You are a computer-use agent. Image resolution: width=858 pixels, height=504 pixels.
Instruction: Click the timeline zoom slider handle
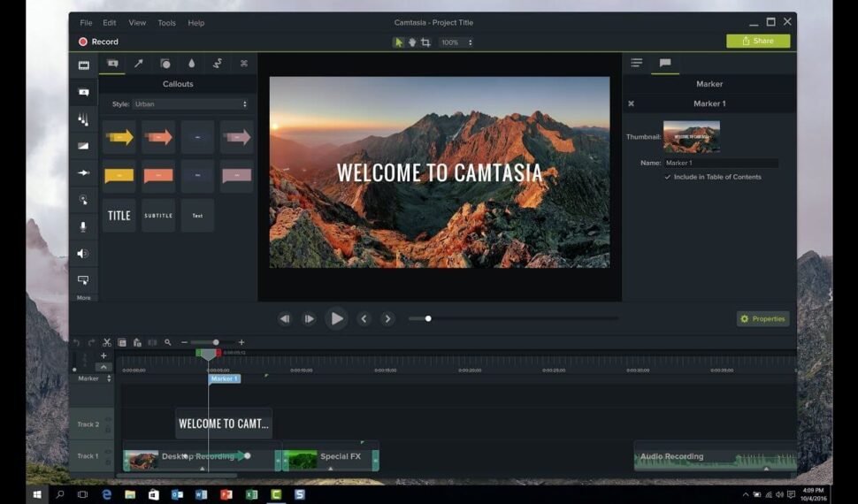tap(216, 342)
